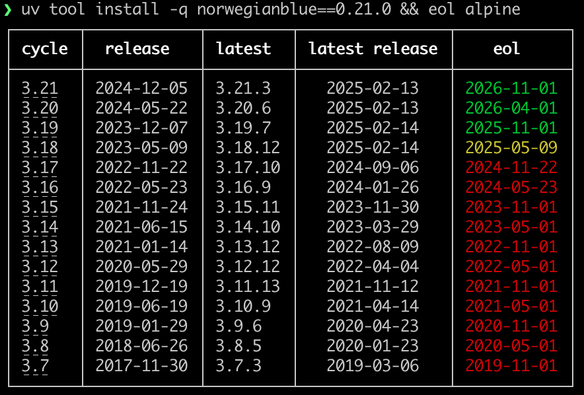Click latest version 3.9.6
Image resolution: width=584 pixels, height=395 pixels.
click(239, 326)
